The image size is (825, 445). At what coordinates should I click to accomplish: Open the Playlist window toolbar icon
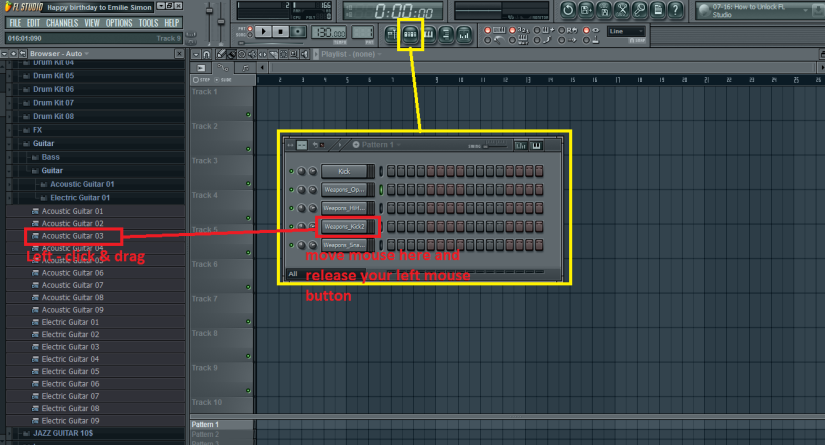tap(391, 35)
